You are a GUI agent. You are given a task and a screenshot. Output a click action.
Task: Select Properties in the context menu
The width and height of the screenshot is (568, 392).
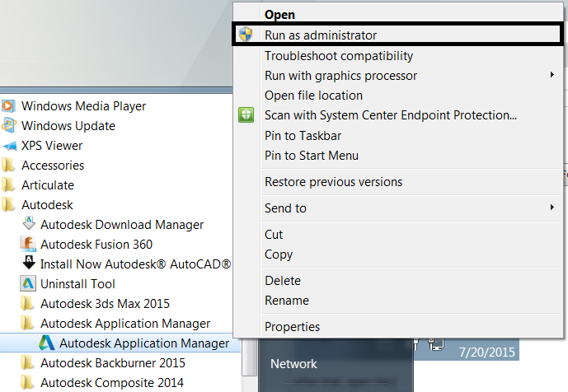292,327
